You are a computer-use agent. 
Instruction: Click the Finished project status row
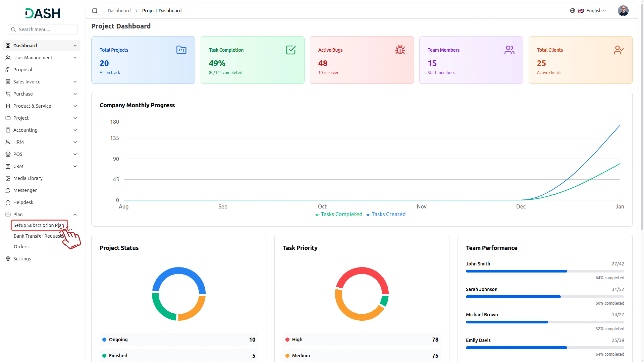[x=178, y=355]
